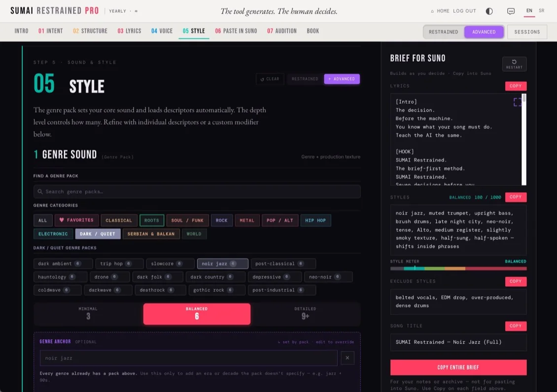Go to 04 VOICE step
Screen dimensions: 557x392
point(162,31)
